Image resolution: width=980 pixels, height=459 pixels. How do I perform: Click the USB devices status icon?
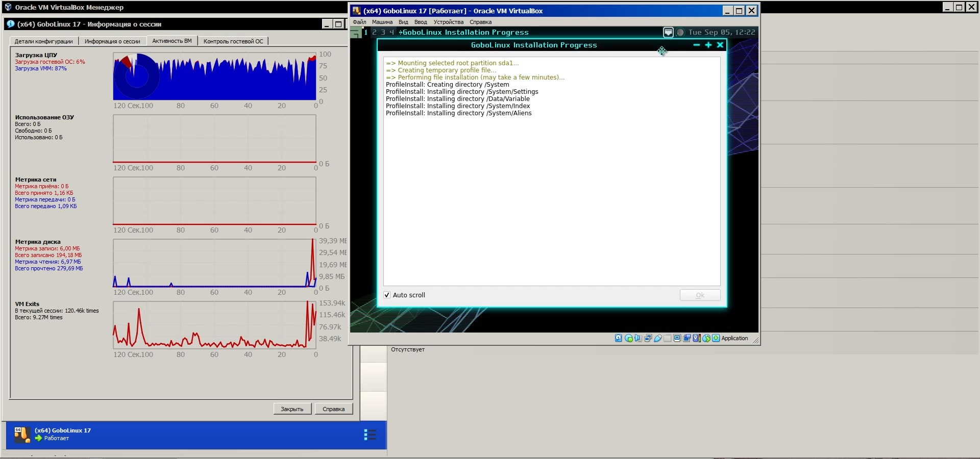tap(658, 338)
